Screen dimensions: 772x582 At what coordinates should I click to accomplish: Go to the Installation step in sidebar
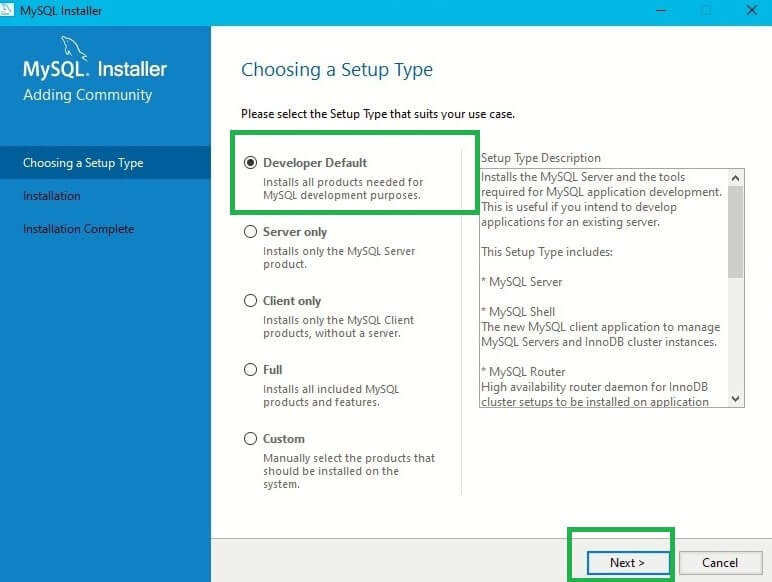tap(52, 196)
